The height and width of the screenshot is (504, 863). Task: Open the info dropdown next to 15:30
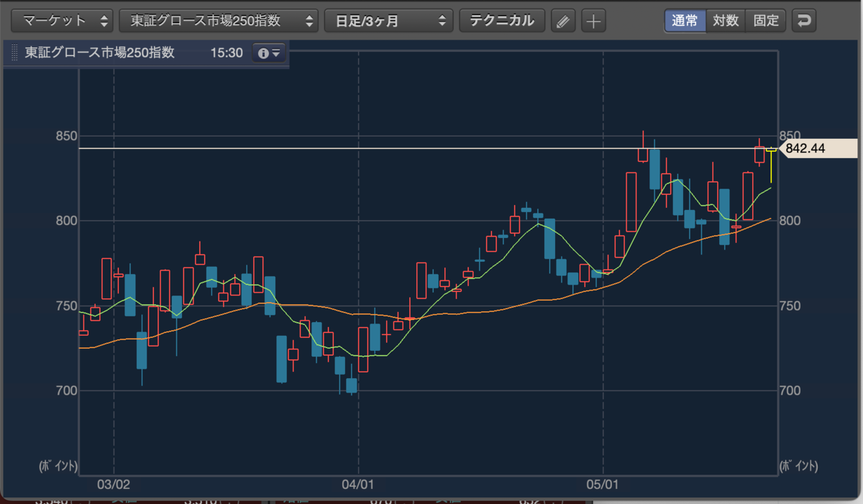pos(269,53)
